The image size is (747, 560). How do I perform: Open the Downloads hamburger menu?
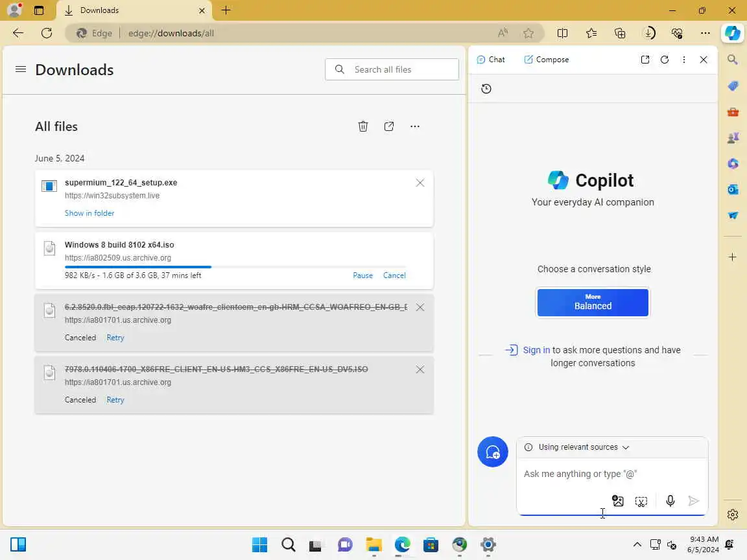click(21, 69)
